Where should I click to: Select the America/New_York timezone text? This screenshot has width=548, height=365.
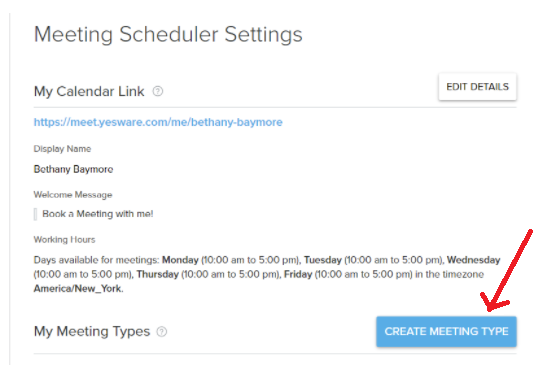point(78,289)
